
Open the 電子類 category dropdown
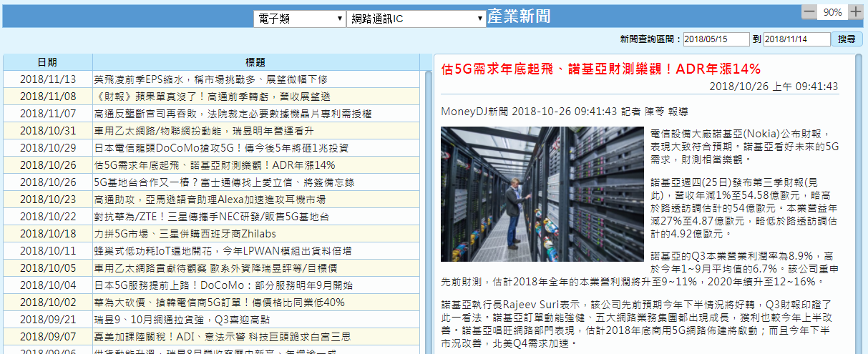point(299,19)
